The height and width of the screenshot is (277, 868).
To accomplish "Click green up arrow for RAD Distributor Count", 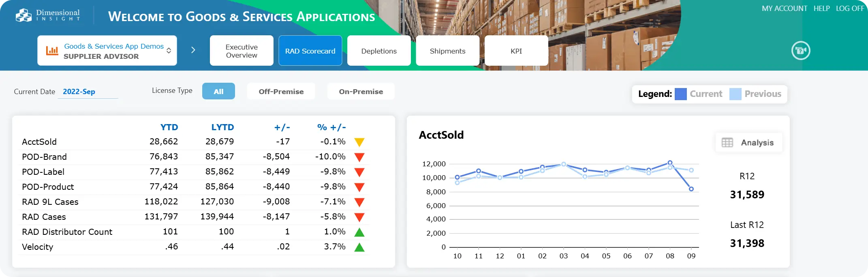I will [x=359, y=232].
